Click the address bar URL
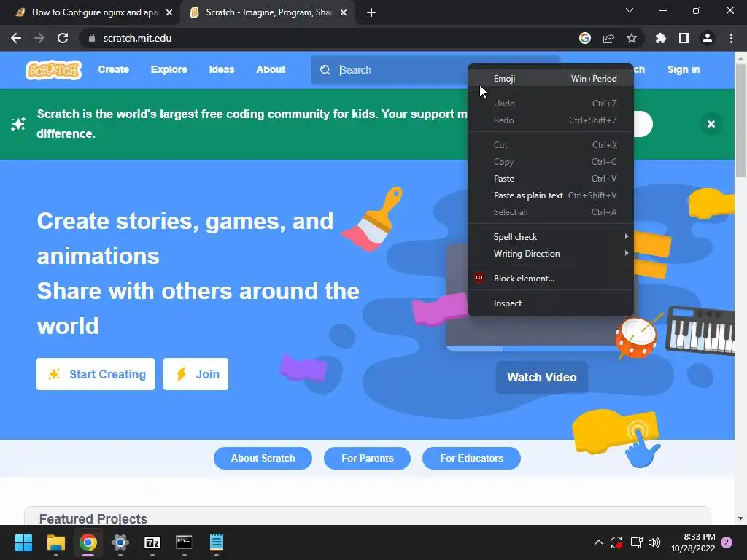 coord(137,38)
